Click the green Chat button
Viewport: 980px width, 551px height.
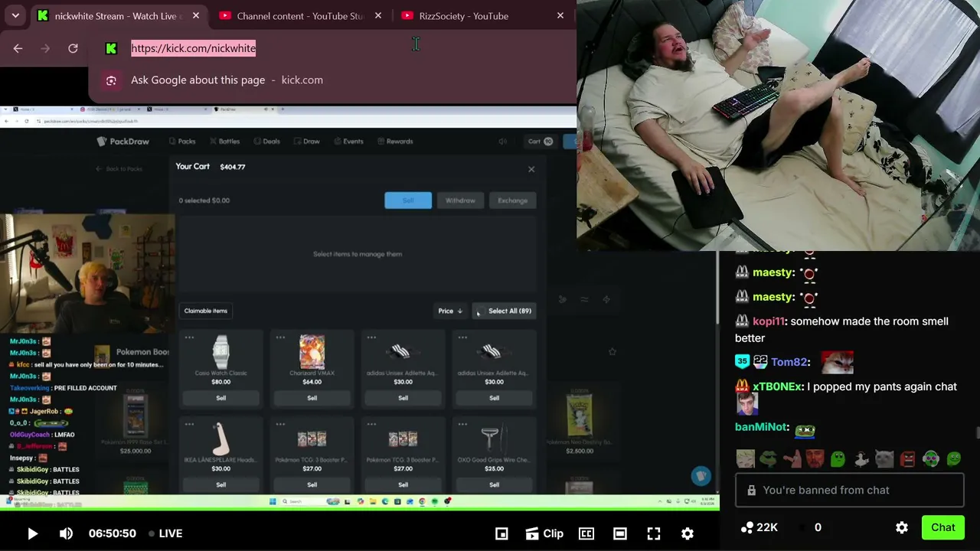943,527
